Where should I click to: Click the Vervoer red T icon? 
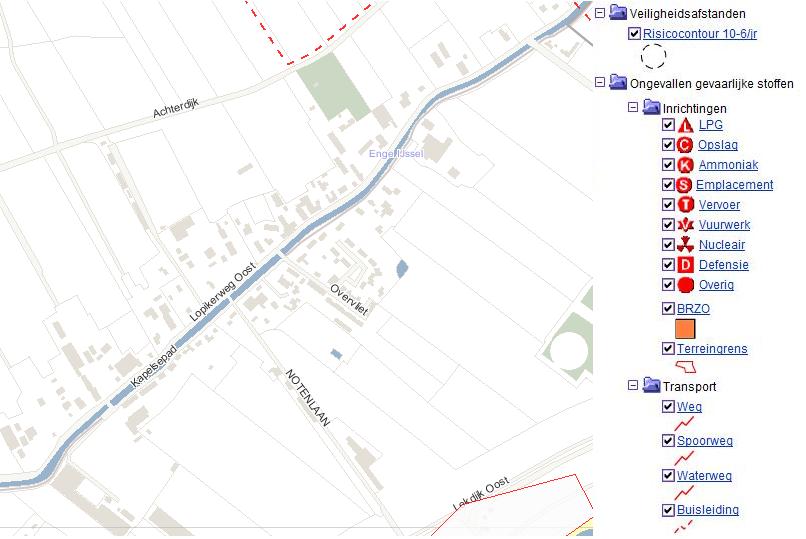tap(685, 206)
